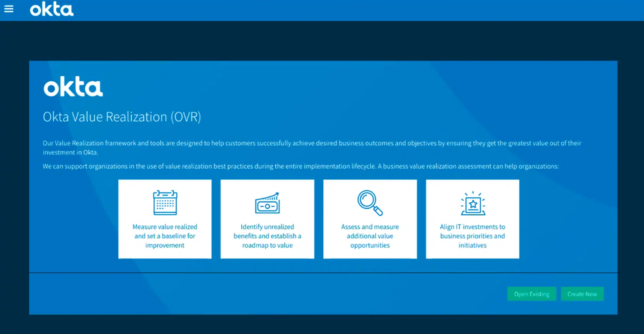Click the cash chart icon in second card
The height and width of the screenshot is (334, 644).
[268, 203]
